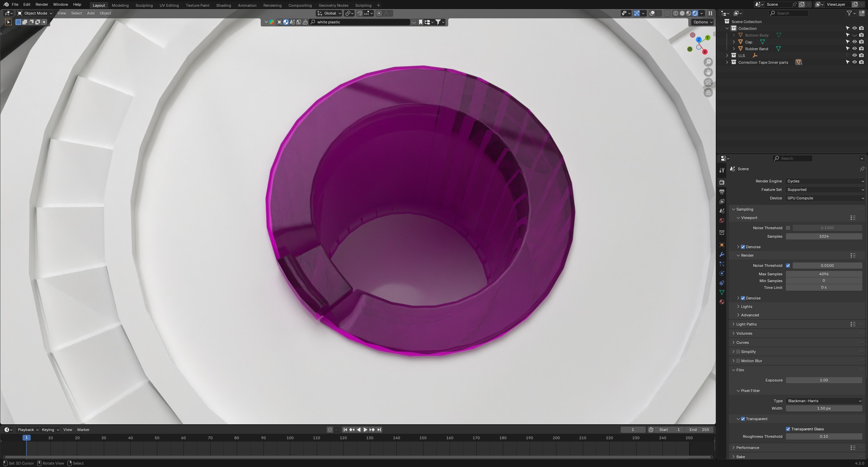Click the Film Exposure slider
Image resolution: width=868 pixels, height=467 pixels.
click(824, 380)
